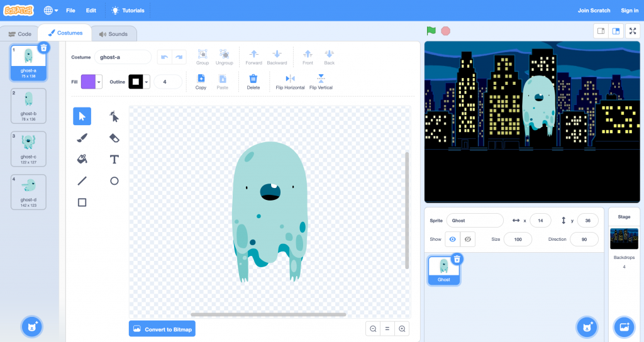The height and width of the screenshot is (342, 644).
Task: Hide the sprite with crossed-eye icon
Action: pos(468,239)
